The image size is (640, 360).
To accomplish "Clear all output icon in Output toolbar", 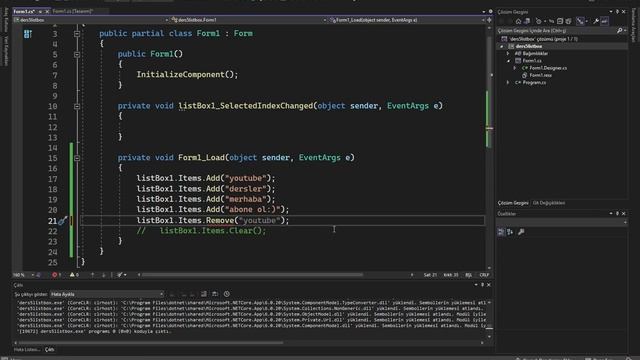I will point(203,294).
